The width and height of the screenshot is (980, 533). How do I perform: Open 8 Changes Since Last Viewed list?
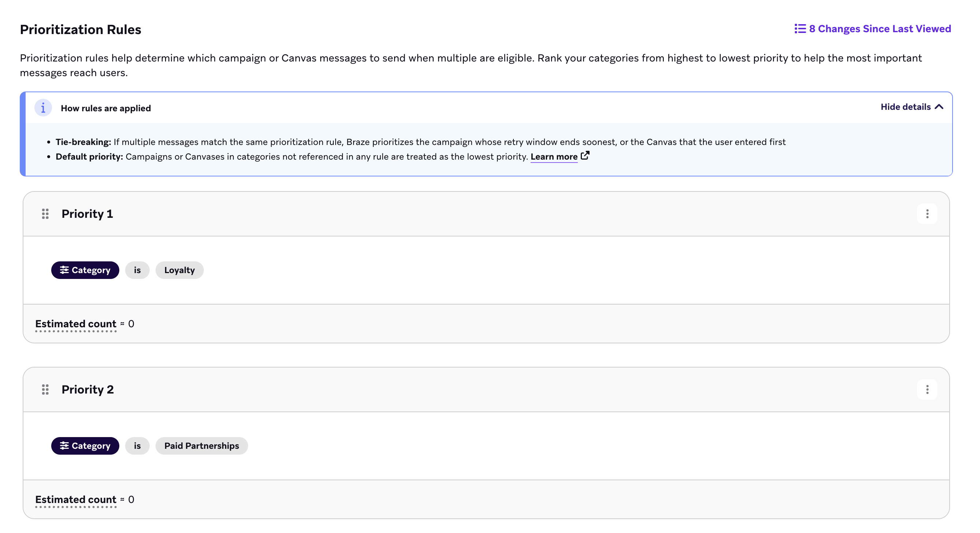click(872, 29)
